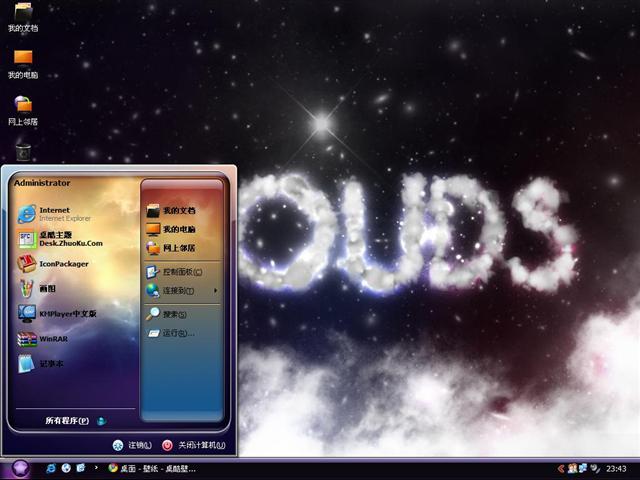Open 我的文档 in Start menu right pane
Viewport: 640px width, 480px height.
(x=171, y=211)
